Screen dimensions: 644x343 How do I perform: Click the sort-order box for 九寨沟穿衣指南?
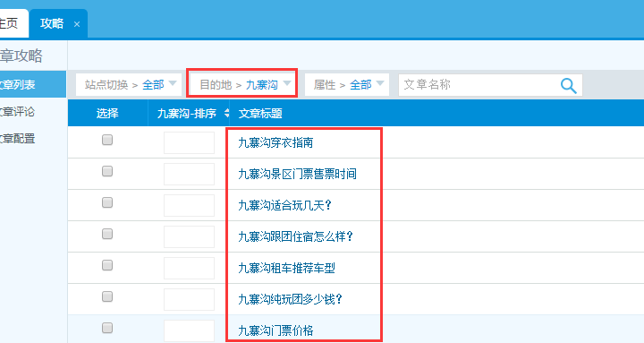coord(189,142)
